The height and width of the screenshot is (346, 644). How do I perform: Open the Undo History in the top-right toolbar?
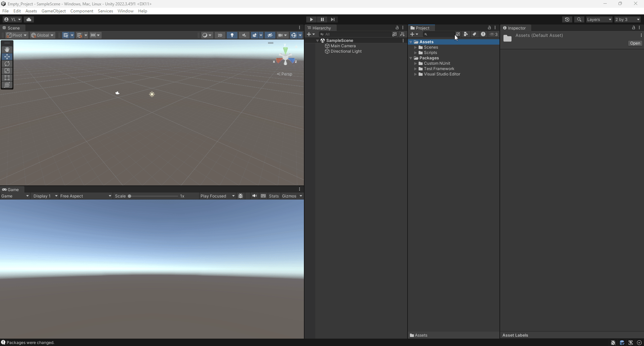[567, 19]
